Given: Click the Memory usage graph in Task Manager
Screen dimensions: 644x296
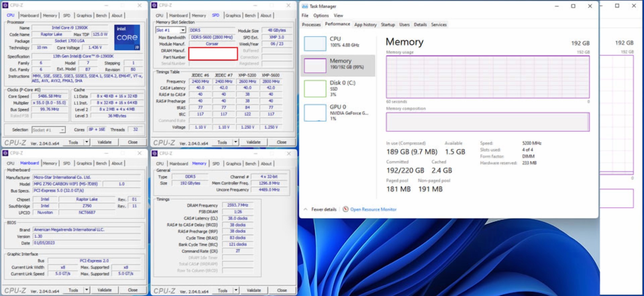Looking at the screenshot, I should [488, 77].
